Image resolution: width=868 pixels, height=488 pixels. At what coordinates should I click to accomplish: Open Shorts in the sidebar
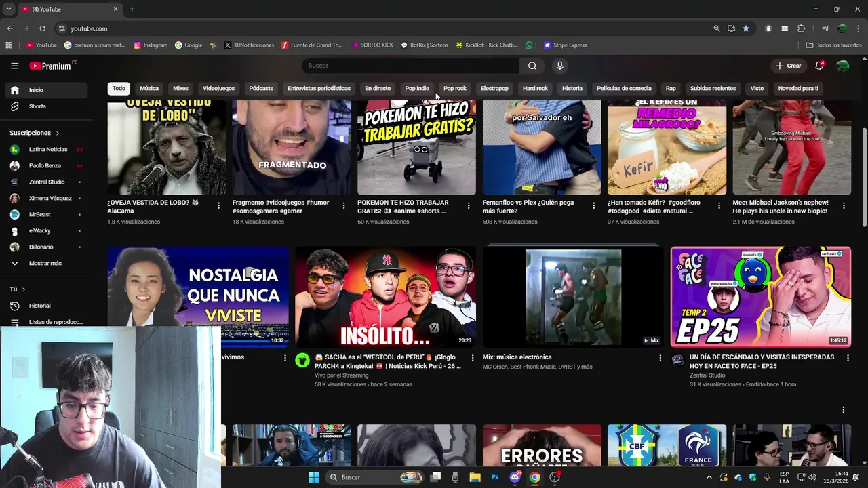pyautogui.click(x=47, y=106)
